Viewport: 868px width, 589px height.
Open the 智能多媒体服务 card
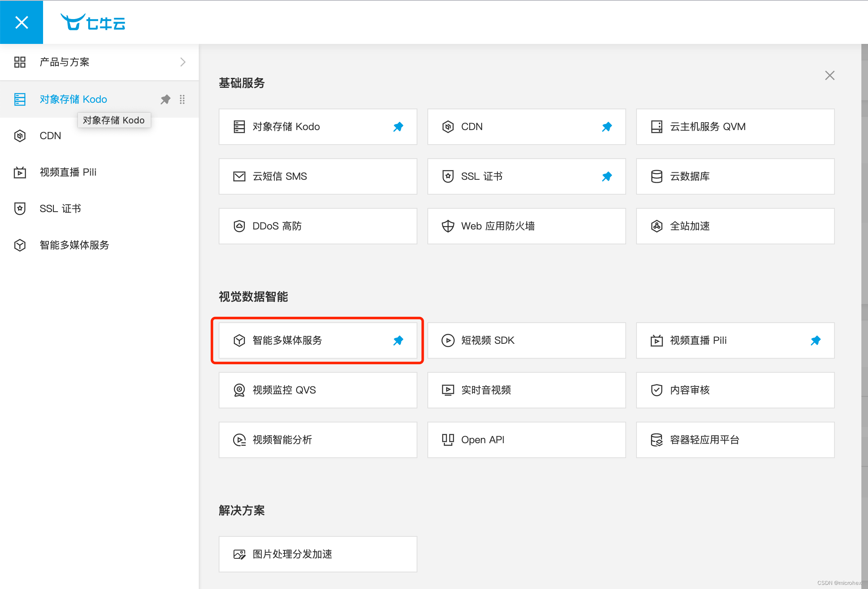(318, 340)
